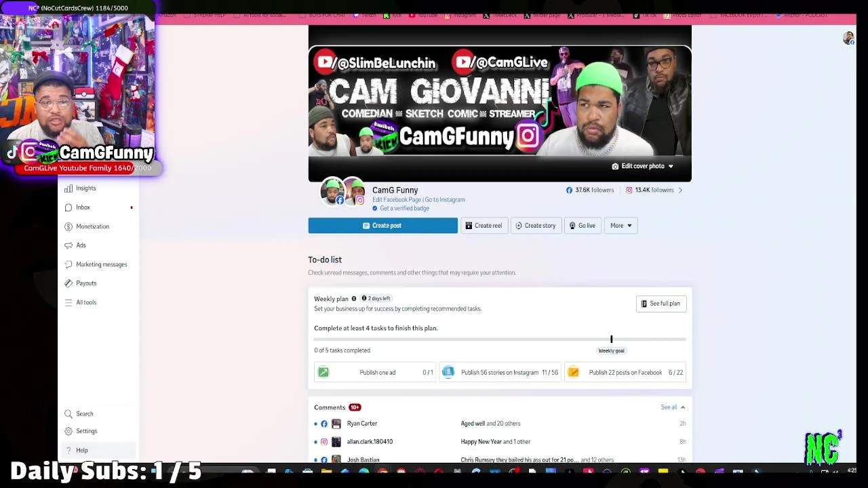868x488 pixels.
Task: Click Create story
Action: pos(535,226)
